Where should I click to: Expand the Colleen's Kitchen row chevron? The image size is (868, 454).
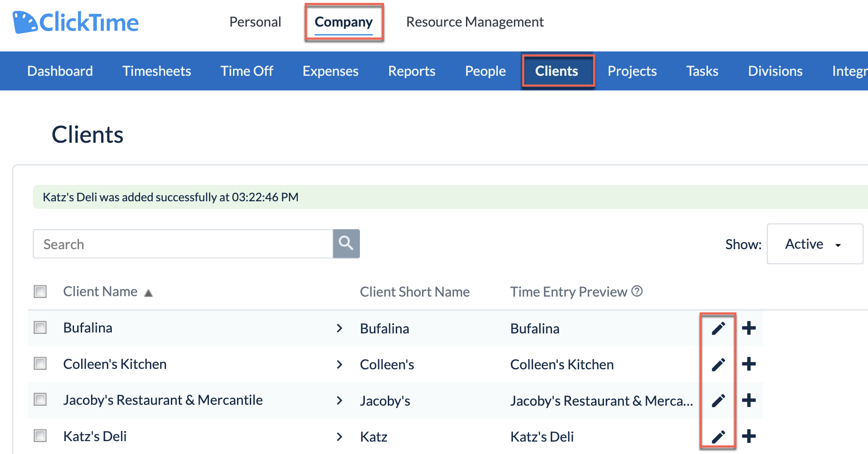coord(339,364)
